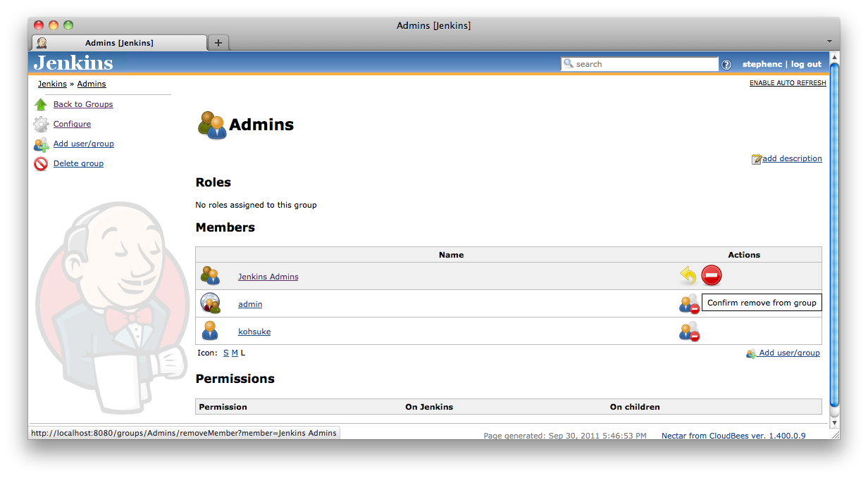
Task: Click the remove-from-group icon for admin
Action: point(689,303)
